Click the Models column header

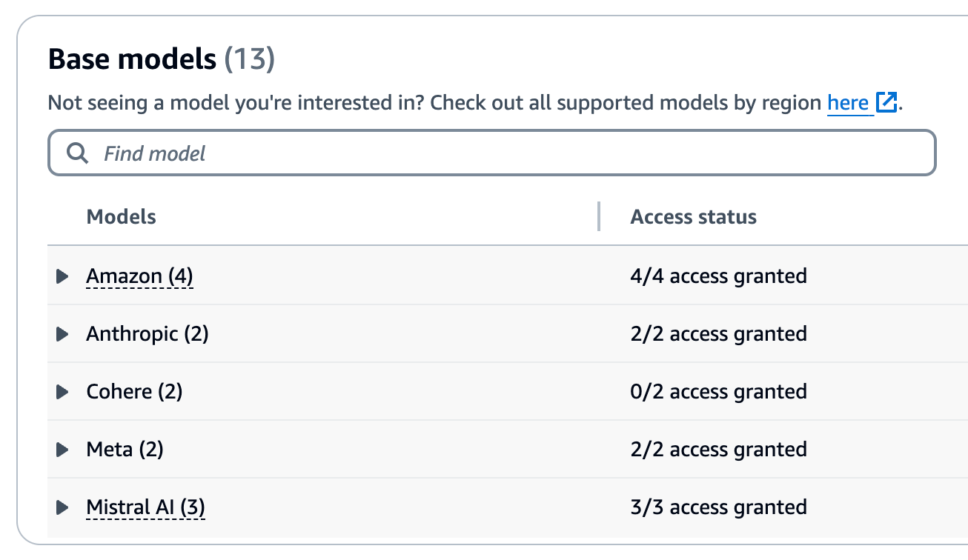(122, 217)
